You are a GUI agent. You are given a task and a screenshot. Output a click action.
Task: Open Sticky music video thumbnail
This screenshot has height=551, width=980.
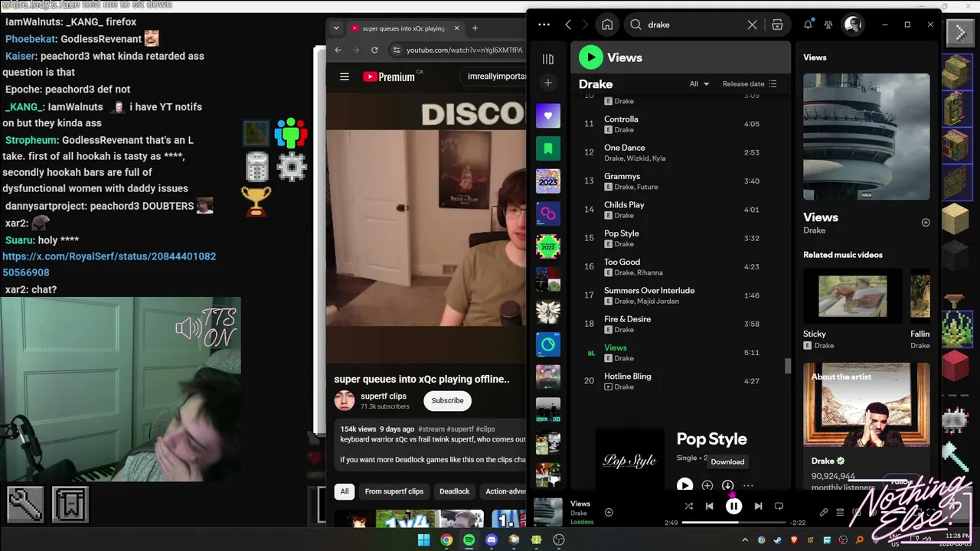[853, 295]
